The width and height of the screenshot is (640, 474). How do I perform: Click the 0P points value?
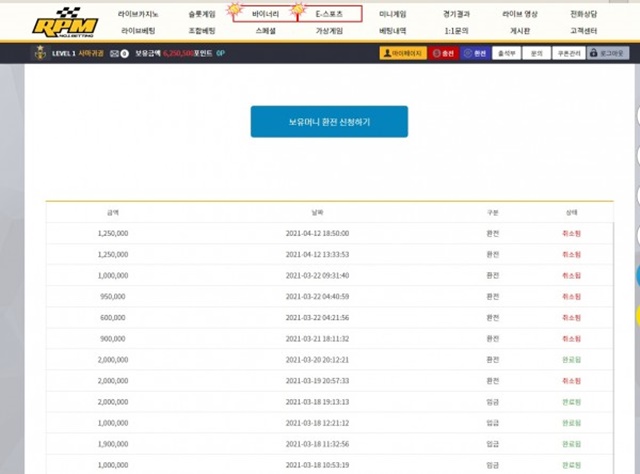220,53
